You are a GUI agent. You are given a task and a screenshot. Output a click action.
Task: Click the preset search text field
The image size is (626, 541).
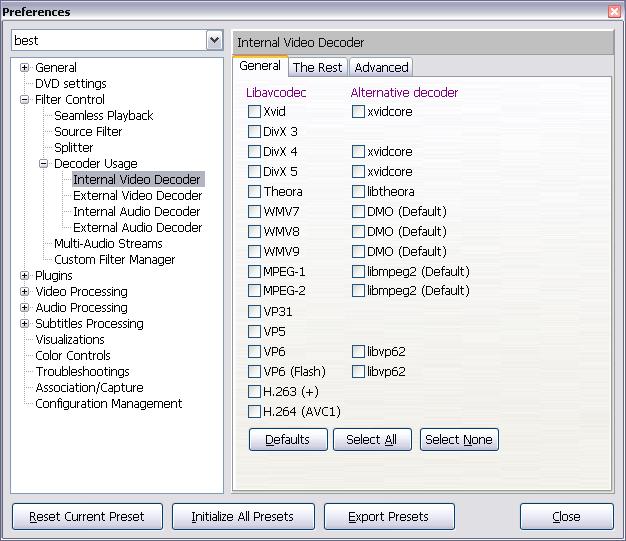[x=107, y=41]
